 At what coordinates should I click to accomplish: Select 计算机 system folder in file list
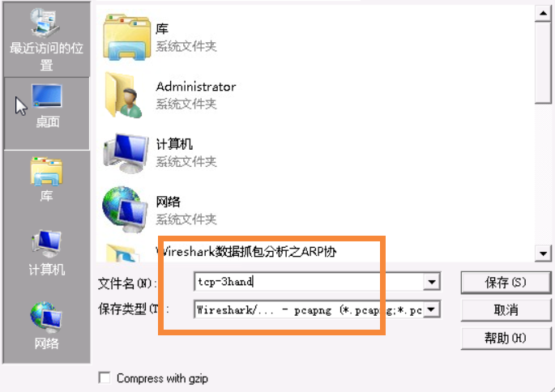tap(160, 152)
